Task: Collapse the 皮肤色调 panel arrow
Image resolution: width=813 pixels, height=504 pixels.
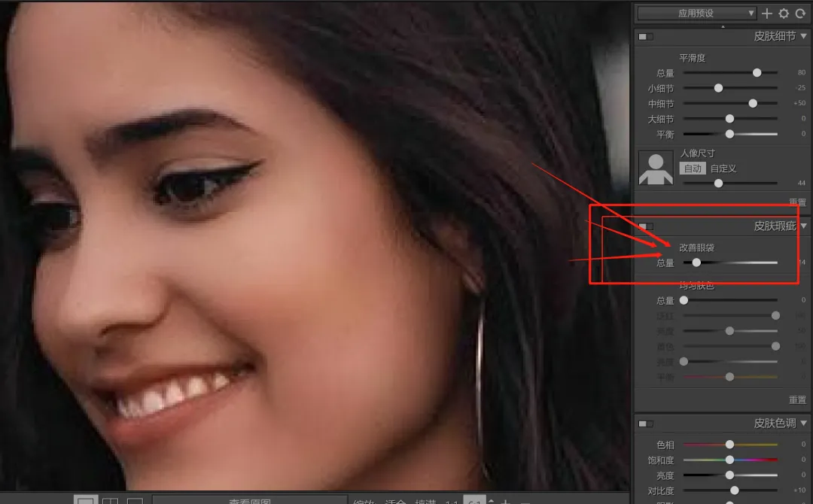Action: pyautogui.click(x=803, y=424)
